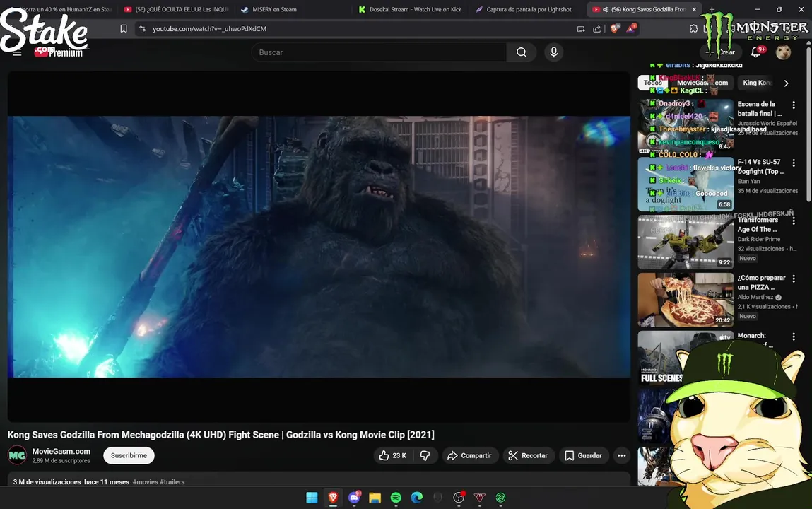Screen dimensions: 812x509
Task: Open Discord from the taskbar
Action: (354, 498)
